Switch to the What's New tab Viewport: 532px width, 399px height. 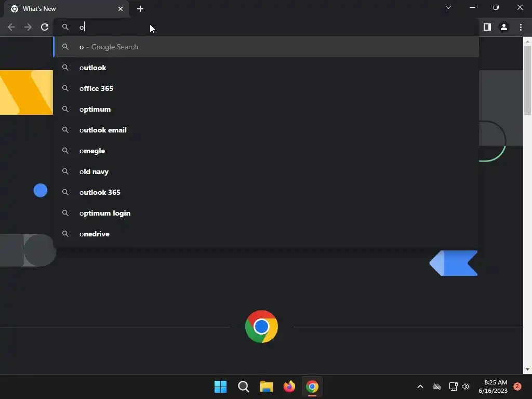66,9
